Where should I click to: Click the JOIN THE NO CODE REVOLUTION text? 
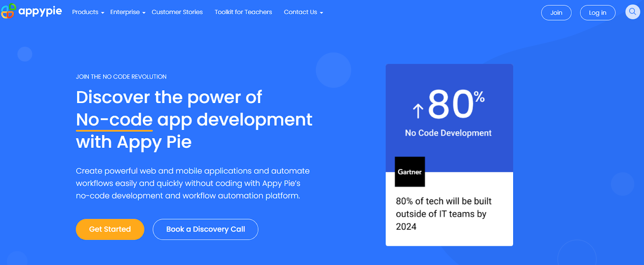(121, 77)
